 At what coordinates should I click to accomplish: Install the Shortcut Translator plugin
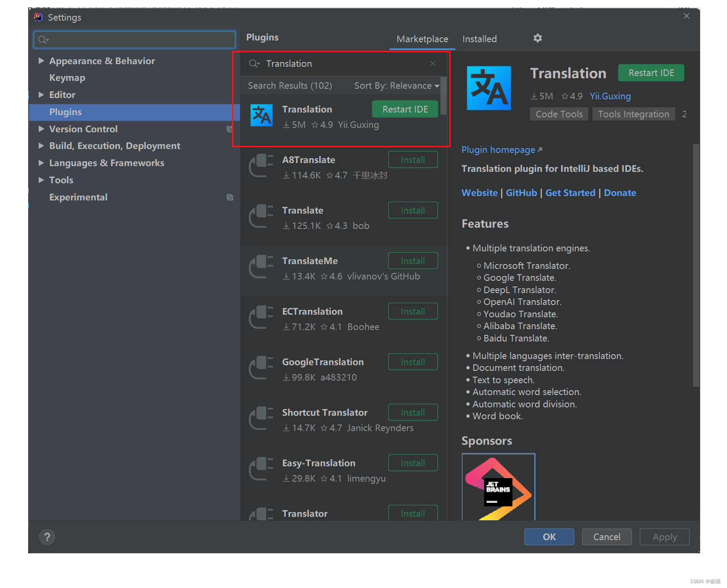(413, 413)
